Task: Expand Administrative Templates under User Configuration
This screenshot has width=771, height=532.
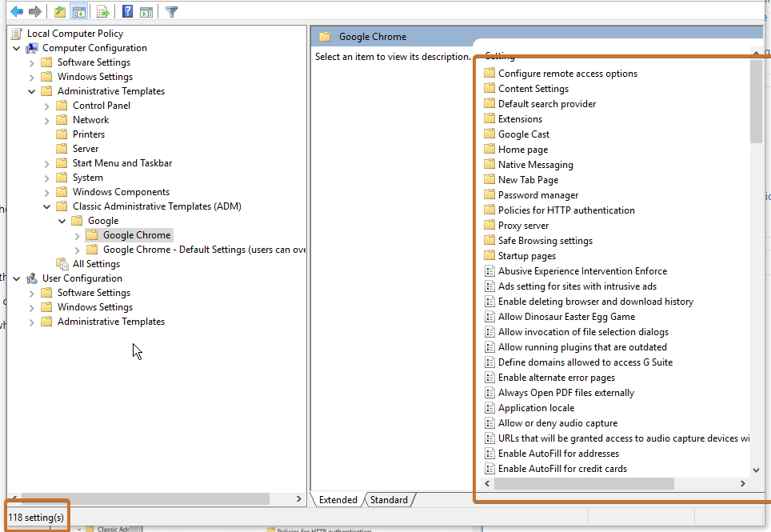Action: coord(31,322)
